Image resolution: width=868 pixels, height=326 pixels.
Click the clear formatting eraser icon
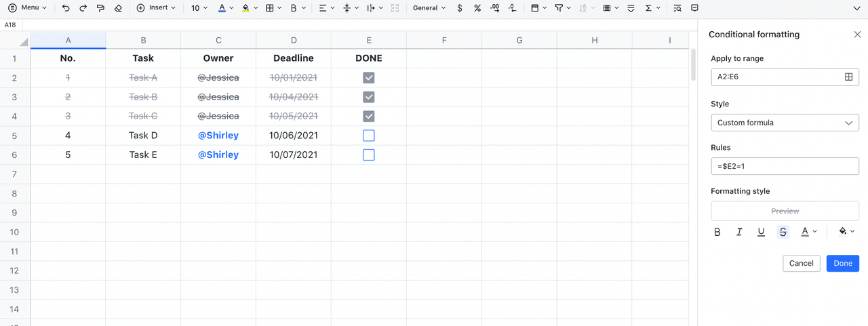[118, 8]
